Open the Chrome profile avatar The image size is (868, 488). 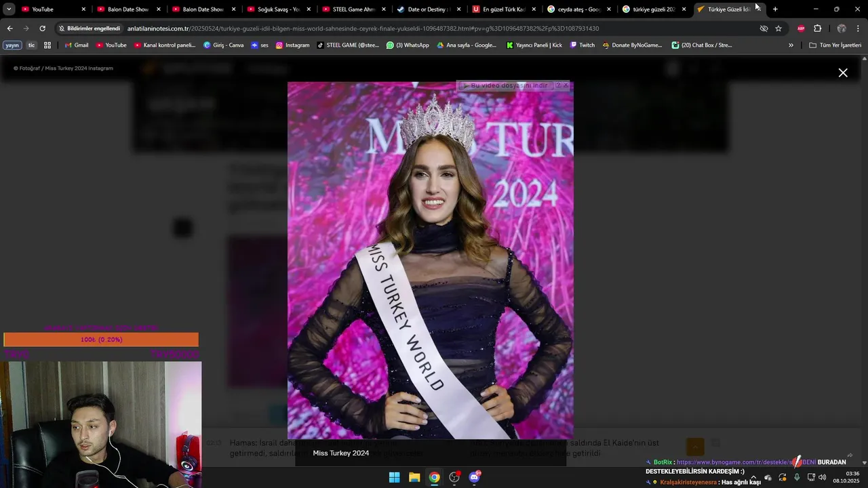pyautogui.click(x=842, y=28)
